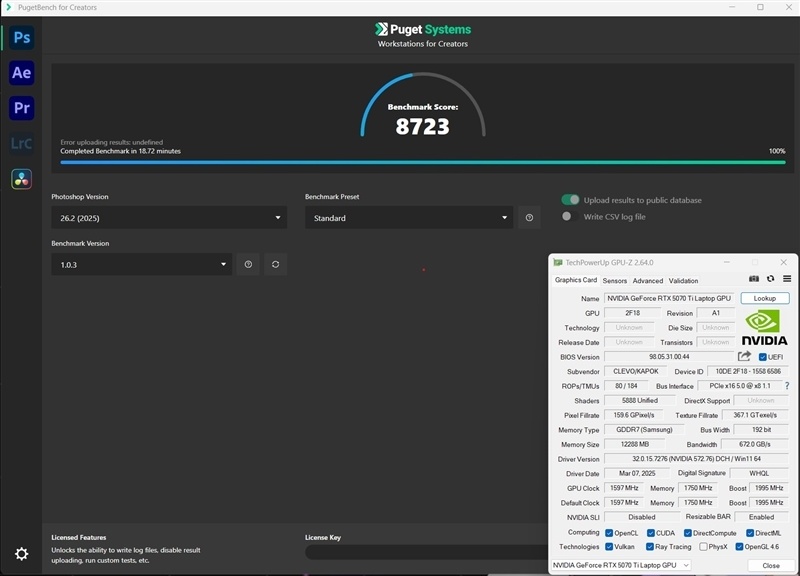Select the Photoshop benchmark icon
The image size is (800, 576).
pyautogui.click(x=21, y=38)
